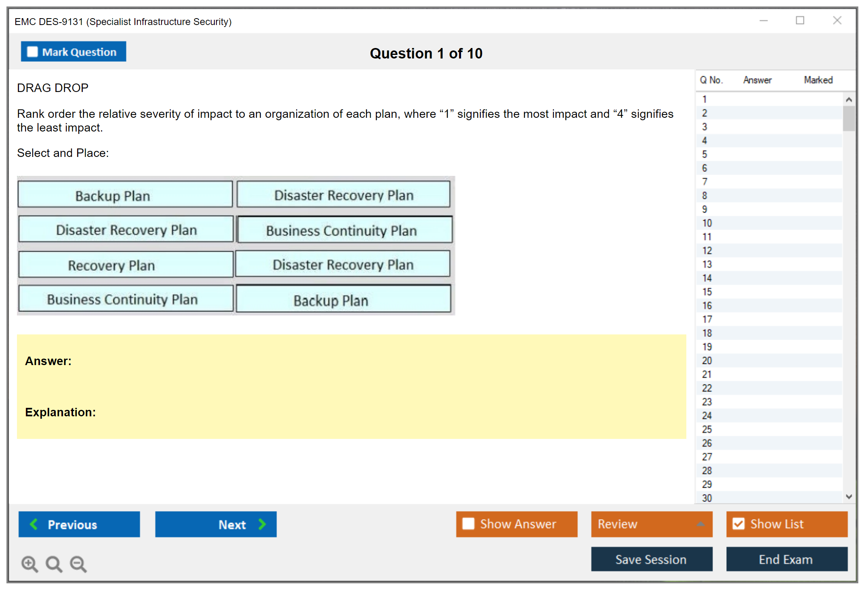Click the green left arrow on Previous

pyautogui.click(x=34, y=524)
